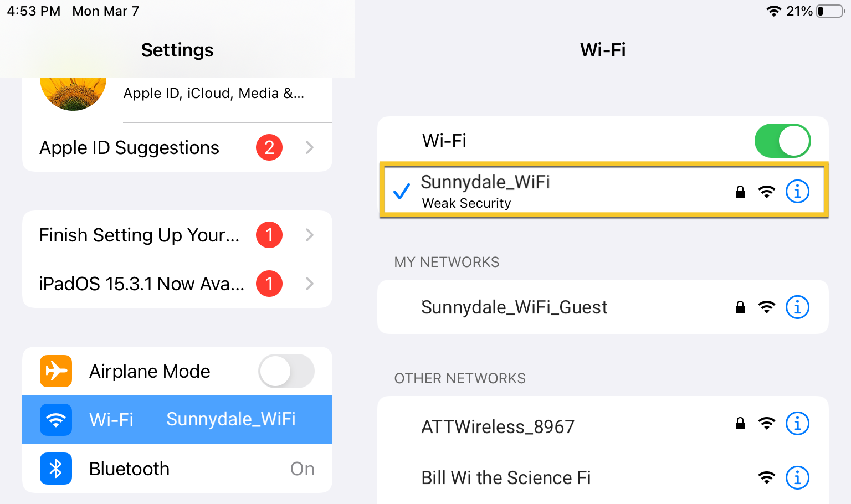Join the Sunnydale_WiFi_Guest network
The height and width of the screenshot is (504, 851).
pyautogui.click(x=514, y=307)
